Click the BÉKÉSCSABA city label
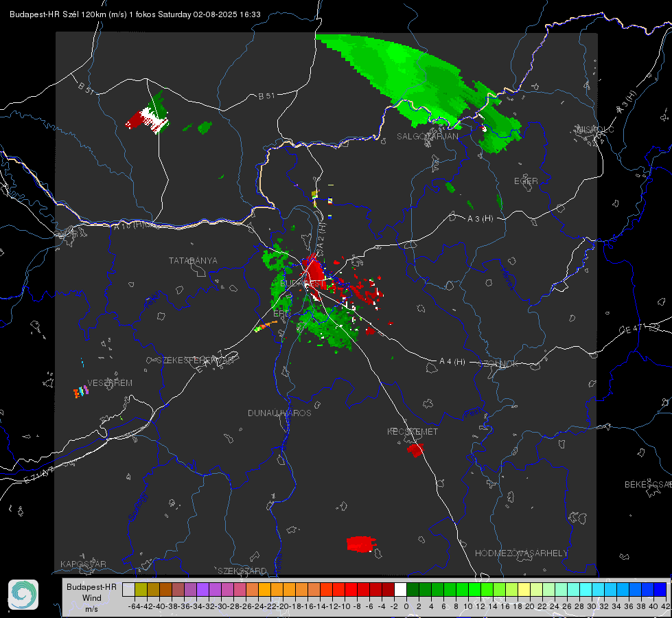 pyautogui.click(x=648, y=485)
